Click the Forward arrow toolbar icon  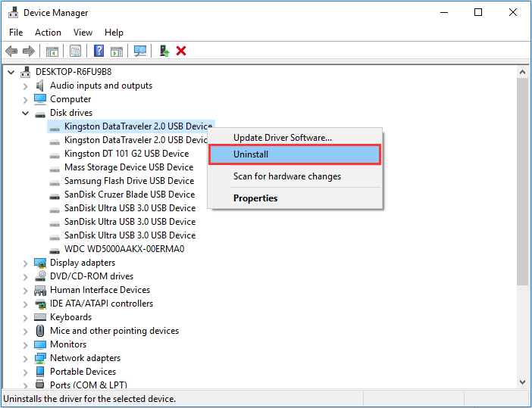click(29, 51)
